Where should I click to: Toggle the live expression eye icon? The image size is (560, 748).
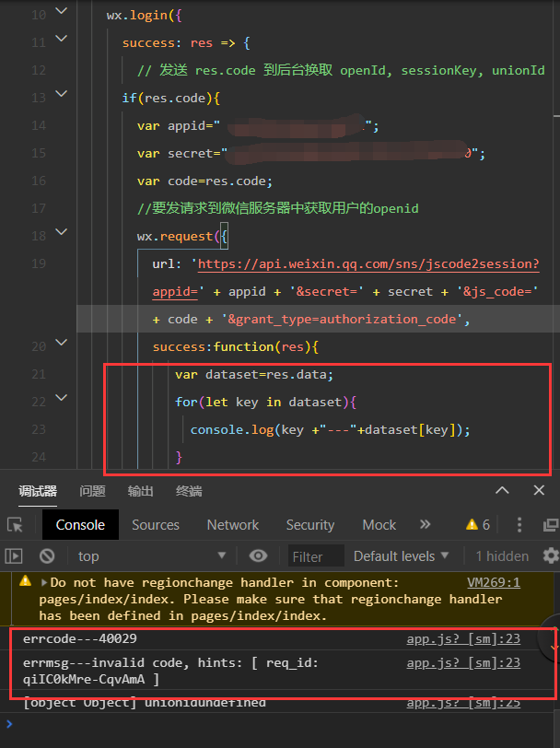click(258, 555)
